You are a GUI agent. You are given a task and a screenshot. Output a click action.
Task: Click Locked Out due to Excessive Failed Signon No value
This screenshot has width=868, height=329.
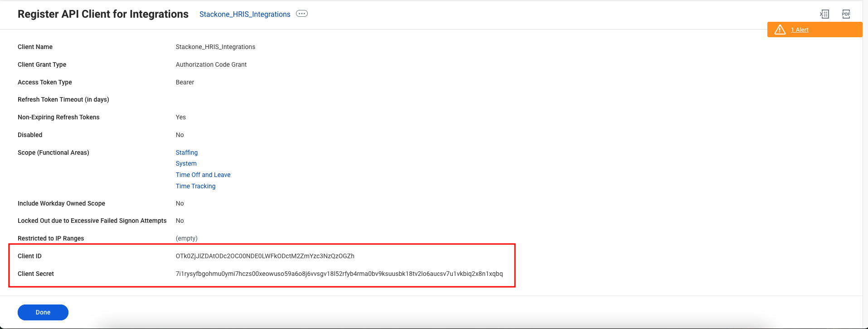(x=180, y=221)
